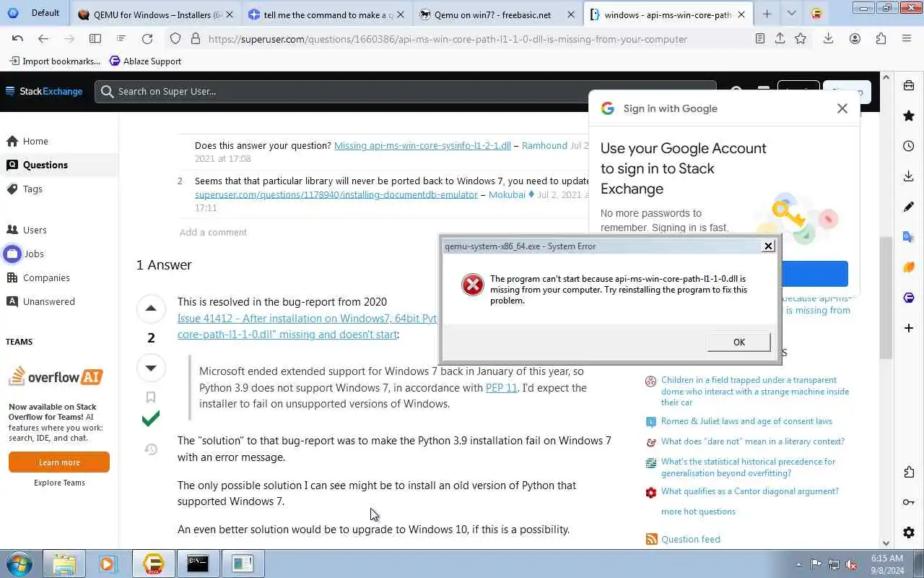This screenshot has height=578, width=924.
Task: Click OK in the System Error dialog
Action: [x=738, y=342]
